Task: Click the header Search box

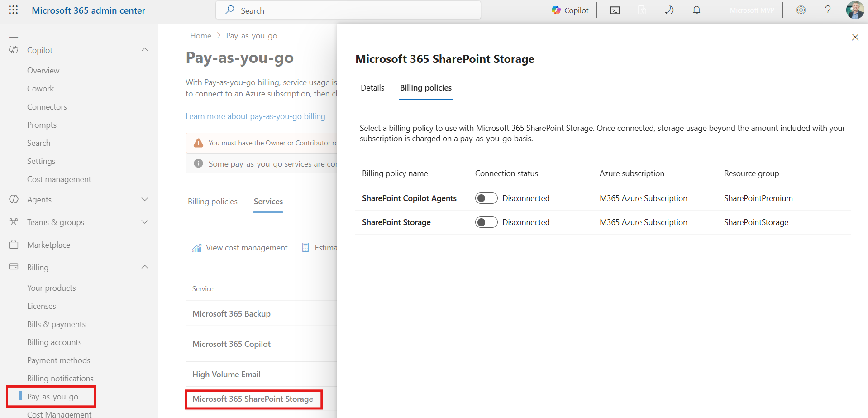Action: tap(348, 10)
